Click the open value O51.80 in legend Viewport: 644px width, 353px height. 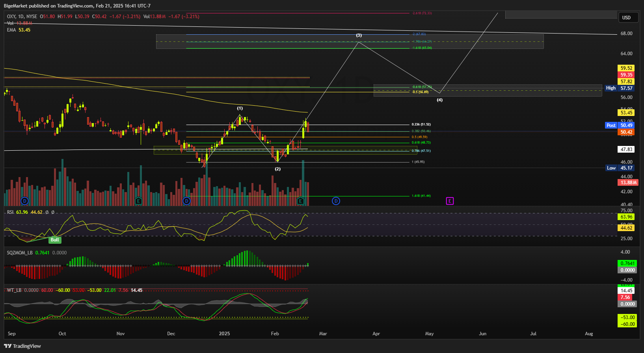48,17
